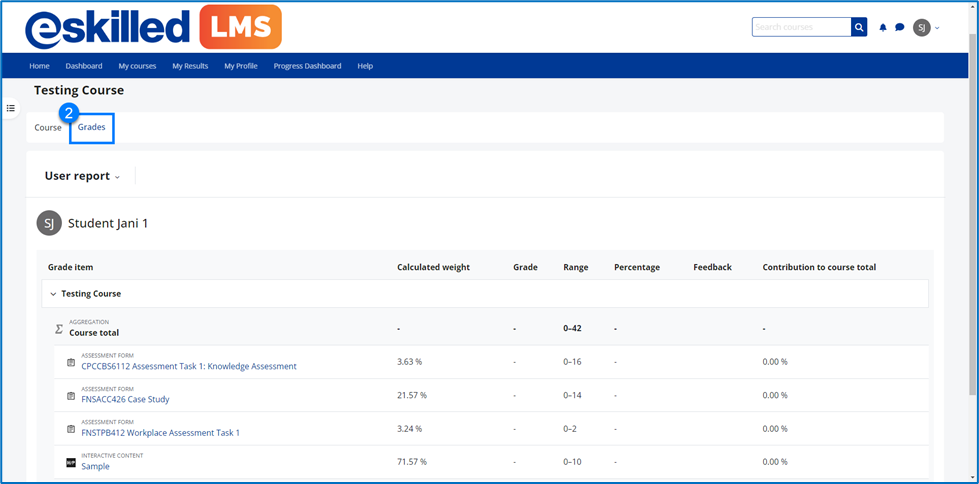The width and height of the screenshot is (979, 484).
Task: Collapse the Testing Course category row
Action: [53, 294]
